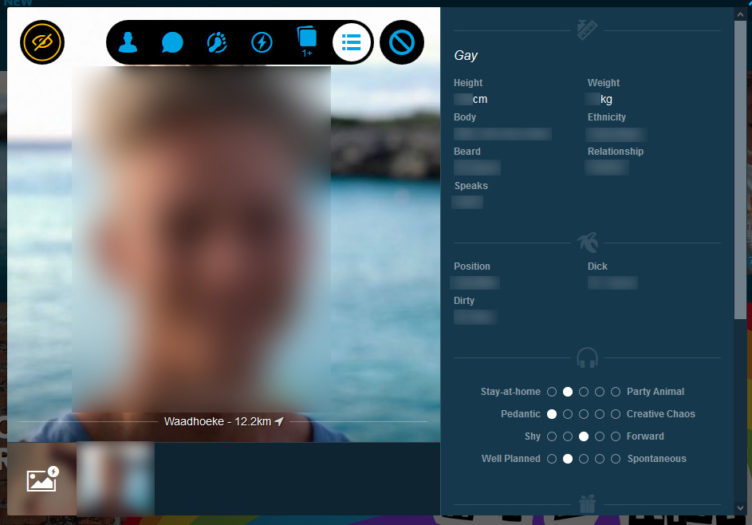Click the lightning bolt quick action icon
Image resolution: width=752 pixels, height=525 pixels.
(x=262, y=42)
